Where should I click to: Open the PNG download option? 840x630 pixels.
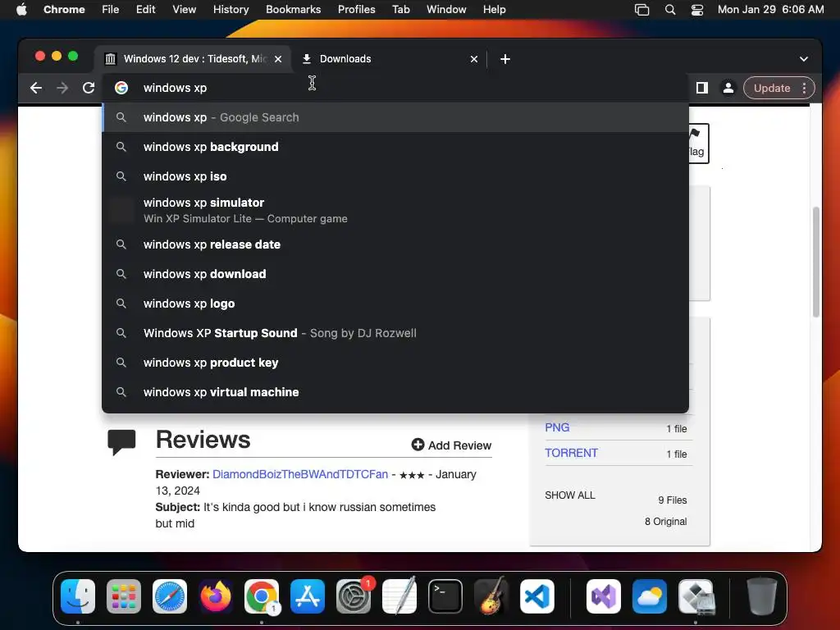[x=557, y=427]
